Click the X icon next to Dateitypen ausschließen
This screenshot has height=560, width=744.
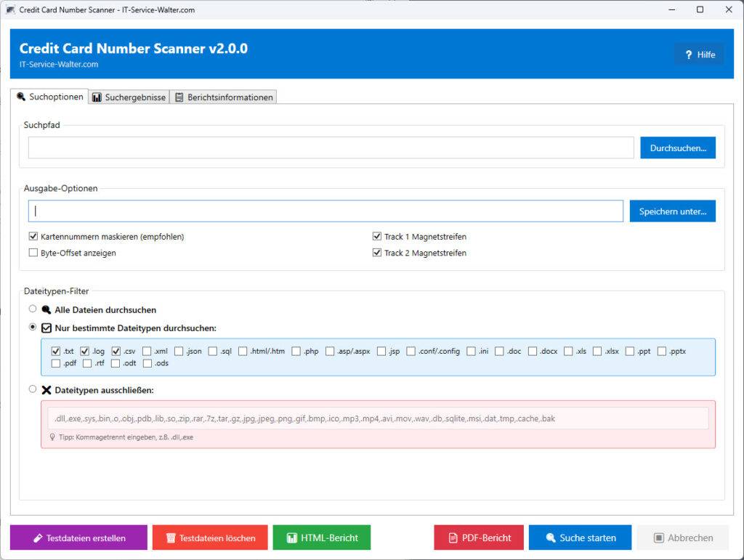(x=46, y=389)
